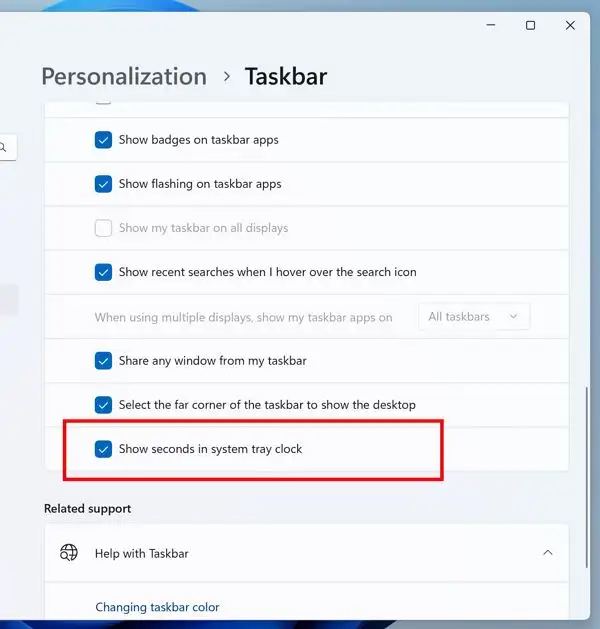Uncheck Show seconds in system tray clock
Screen dimensions: 600x629
click(103, 449)
